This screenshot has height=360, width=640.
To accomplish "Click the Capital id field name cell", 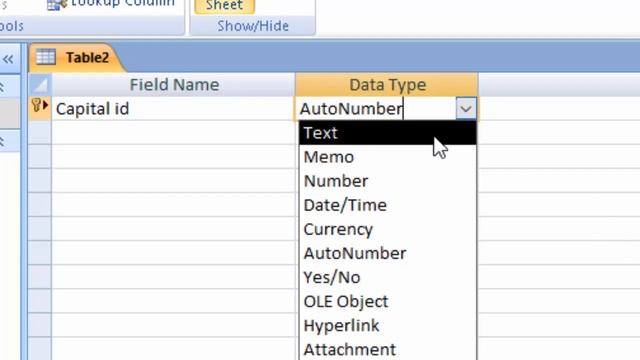I will click(173, 109).
